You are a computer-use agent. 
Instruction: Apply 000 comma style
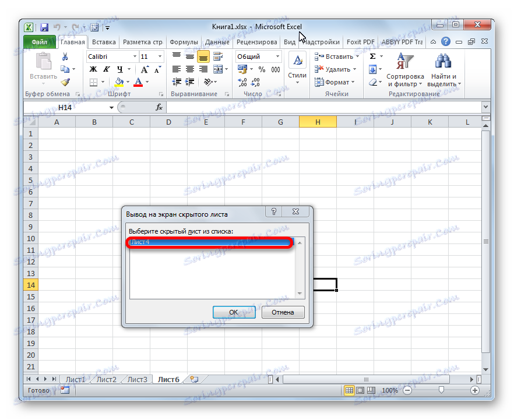275,69
